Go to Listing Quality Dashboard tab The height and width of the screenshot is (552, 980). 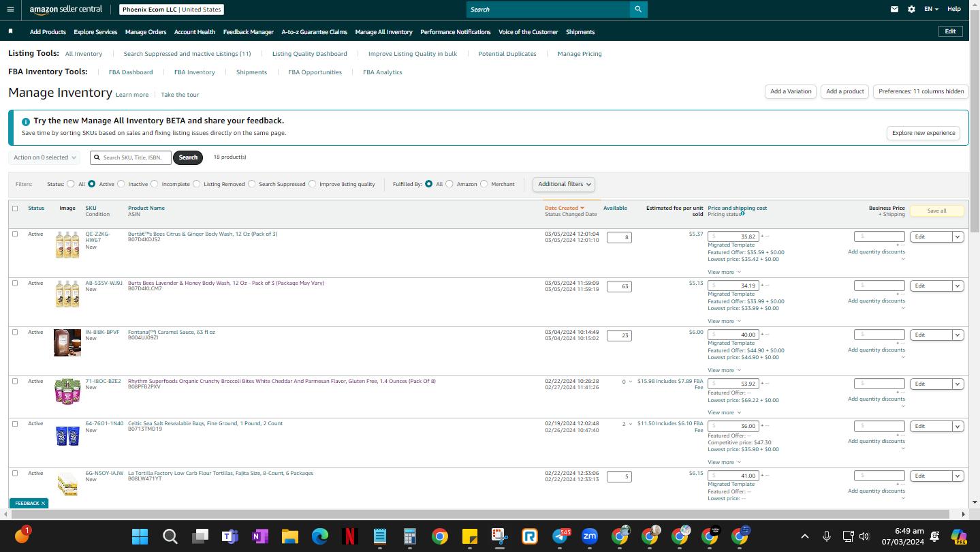click(310, 54)
